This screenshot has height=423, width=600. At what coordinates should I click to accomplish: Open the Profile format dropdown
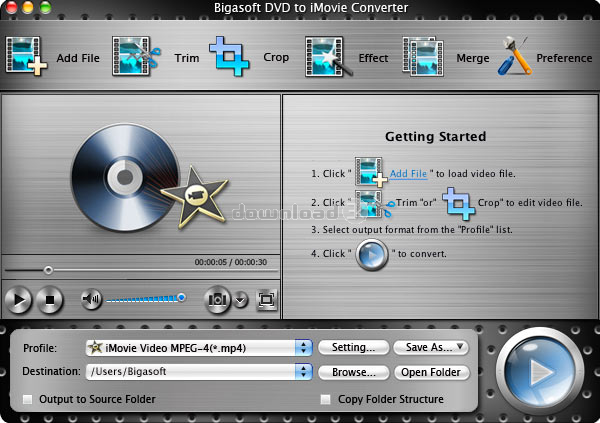click(199, 348)
